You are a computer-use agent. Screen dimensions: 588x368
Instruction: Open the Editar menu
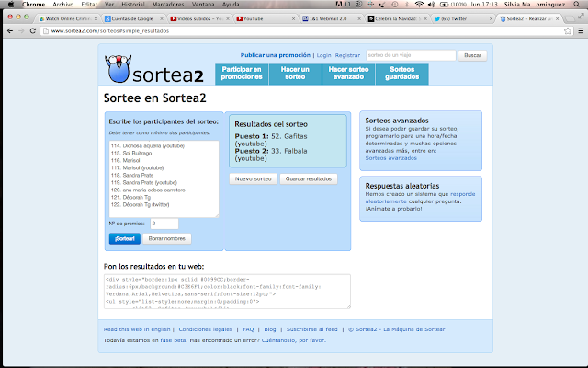(89, 4)
